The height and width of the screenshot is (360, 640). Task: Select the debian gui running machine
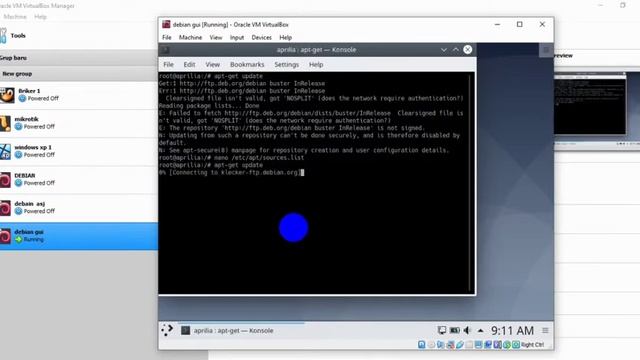click(79, 236)
